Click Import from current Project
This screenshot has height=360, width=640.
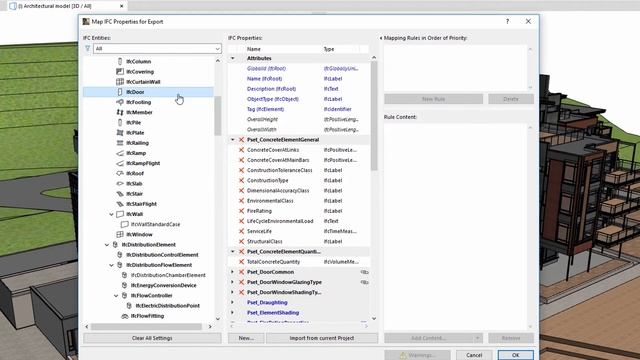(x=322, y=338)
